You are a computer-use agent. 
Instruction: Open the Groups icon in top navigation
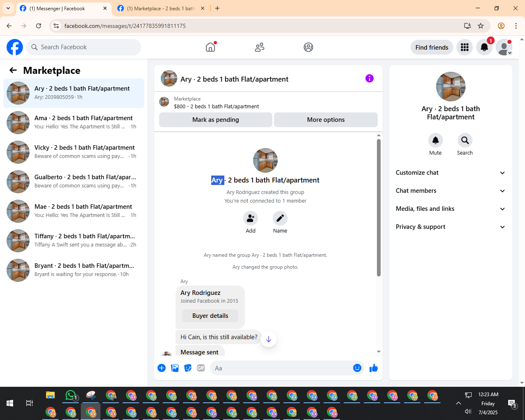(x=308, y=47)
